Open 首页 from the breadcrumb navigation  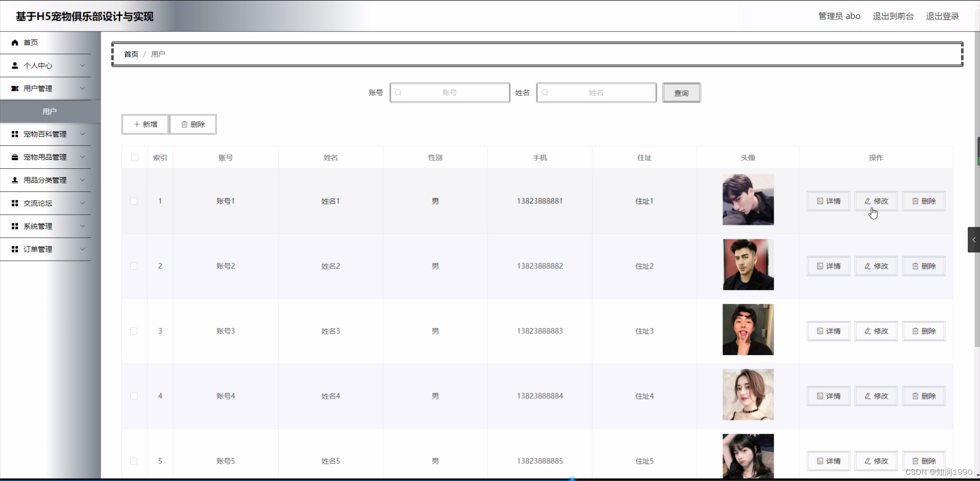coord(130,54)
